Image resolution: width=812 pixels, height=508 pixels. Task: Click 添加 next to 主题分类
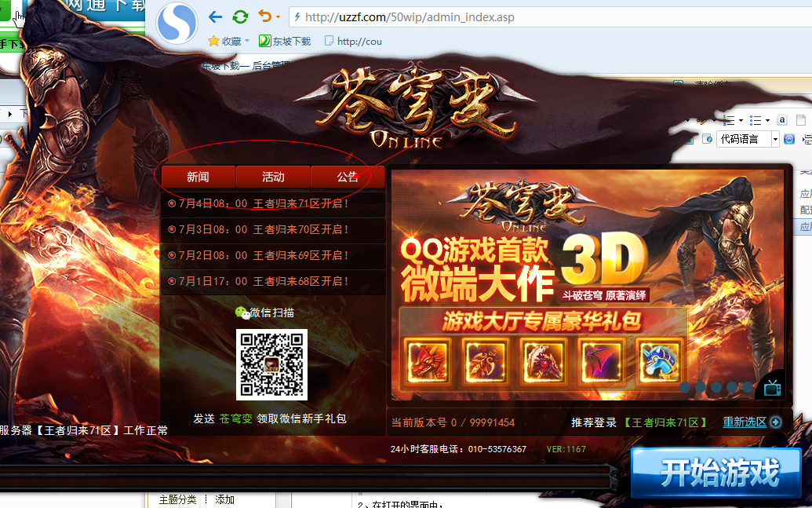click(224, 499)
